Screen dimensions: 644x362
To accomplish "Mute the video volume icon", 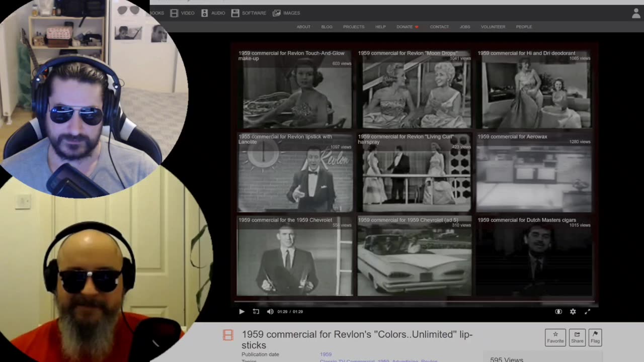I will [x=270, y=312].
